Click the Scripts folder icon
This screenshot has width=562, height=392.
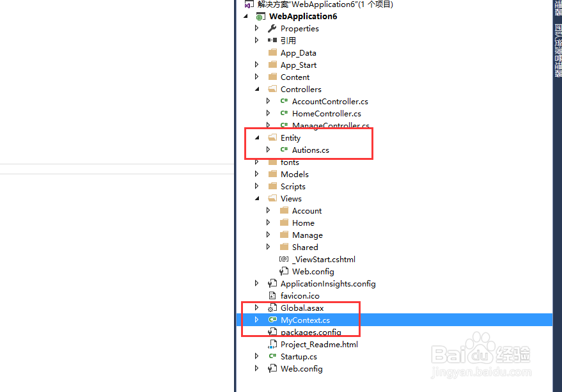point(272,186)
